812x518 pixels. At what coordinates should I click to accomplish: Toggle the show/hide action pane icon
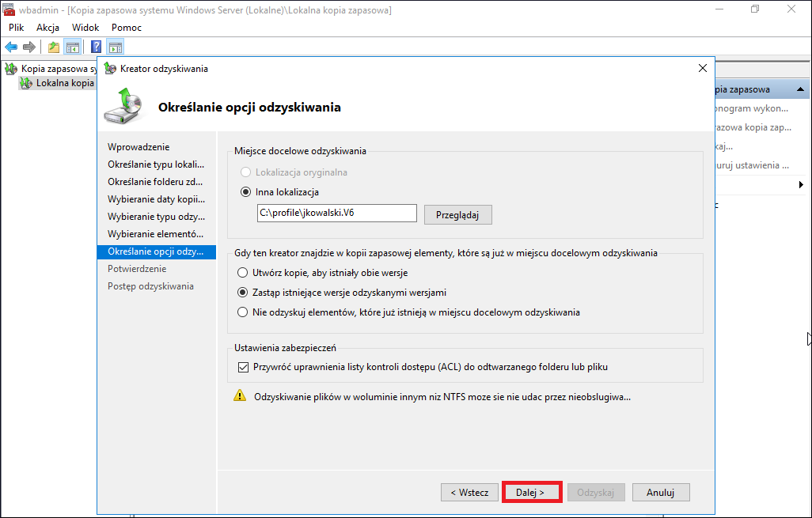pos(115,47)
